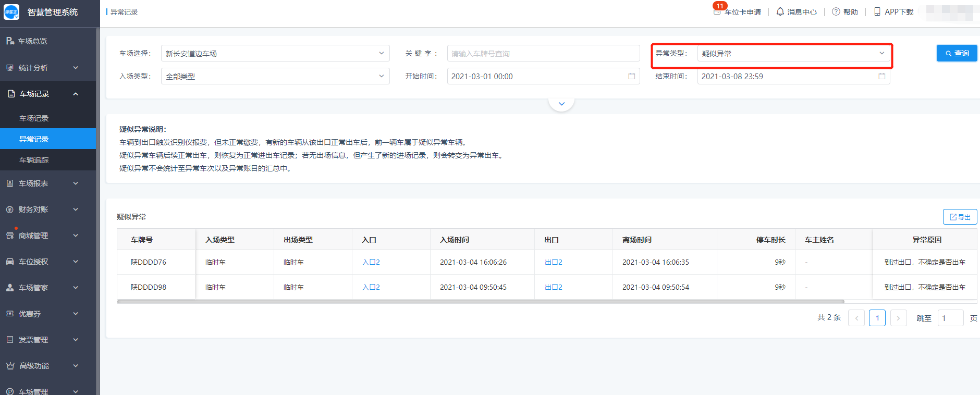Click the table horizontal scrollbar
This screenshot has width=980, height=395.
(x=480, y=301)
